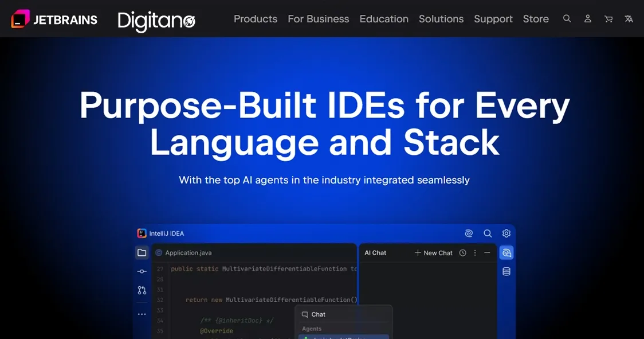
Task: Click the JetBrains logo
Action: point(54,19)
